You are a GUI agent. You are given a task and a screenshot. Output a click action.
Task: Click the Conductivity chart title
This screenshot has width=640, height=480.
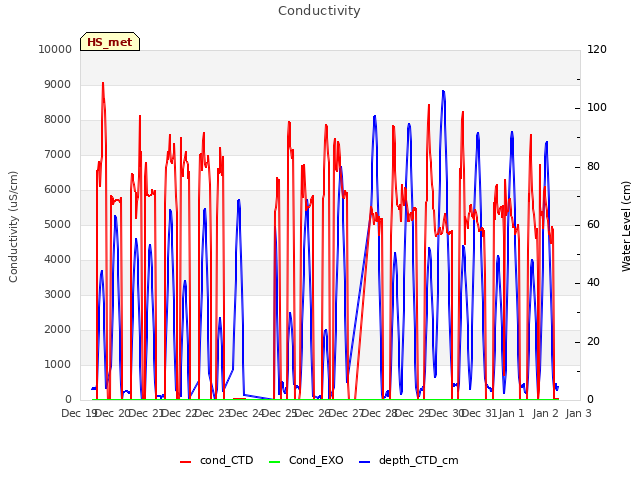[319, 11]
